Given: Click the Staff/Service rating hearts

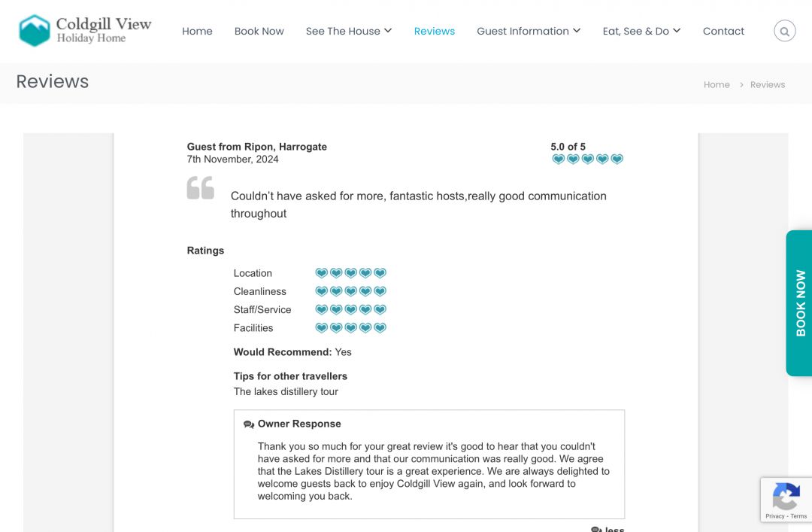Looking at the screenshot, I should (x=350, y=309).
